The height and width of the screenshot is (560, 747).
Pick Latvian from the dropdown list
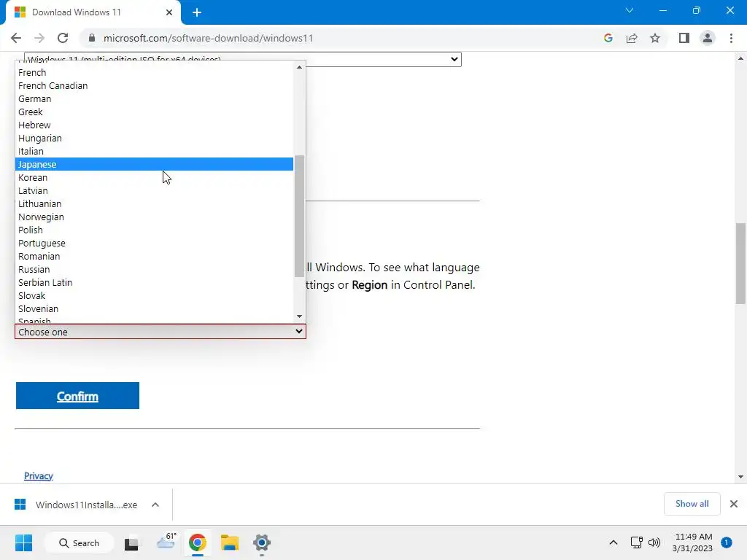pos(155,190)
